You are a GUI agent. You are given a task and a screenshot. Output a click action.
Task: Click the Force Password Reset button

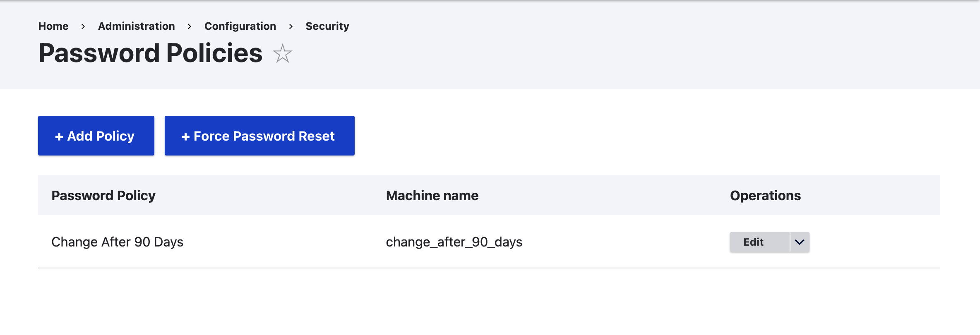point(259,136)
